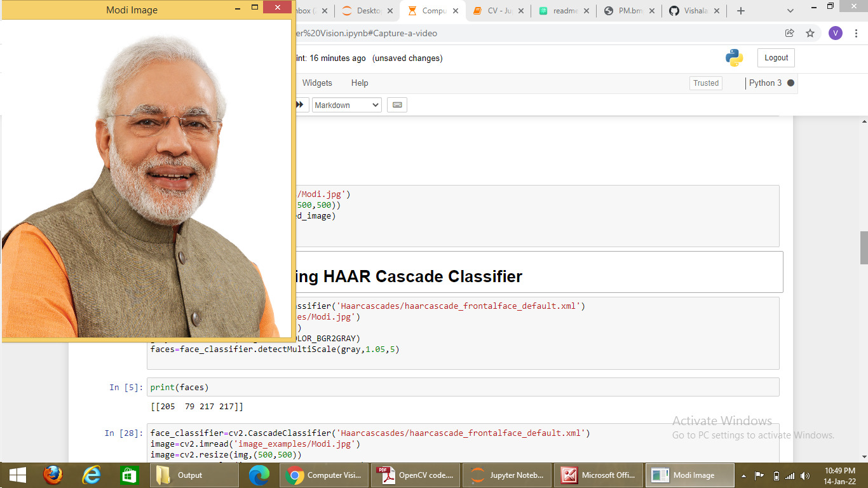Click the share icon in the address bar
This screenshot has height=488, width=868.
click(x=789, y=32)
